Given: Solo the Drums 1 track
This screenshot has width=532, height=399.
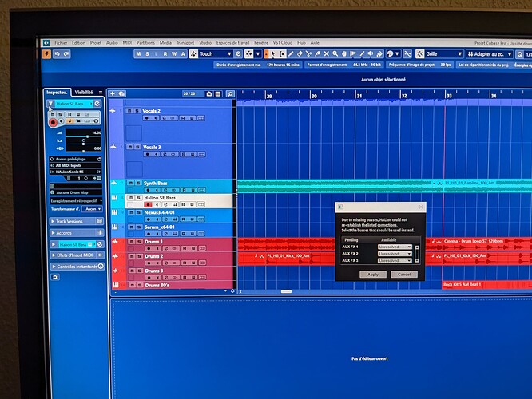Looking at the screenshot, I should click(x=139, y=242).
